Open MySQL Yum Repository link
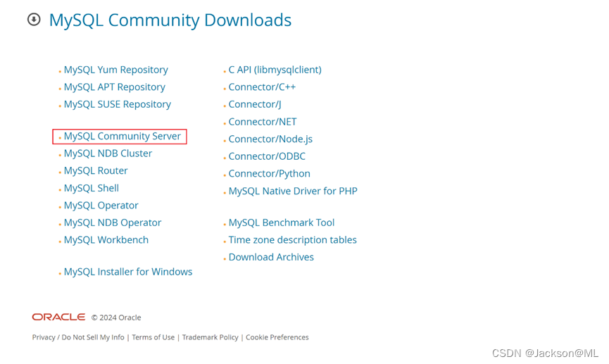This screenshot has height=364, width=609. tap(115, 70)
